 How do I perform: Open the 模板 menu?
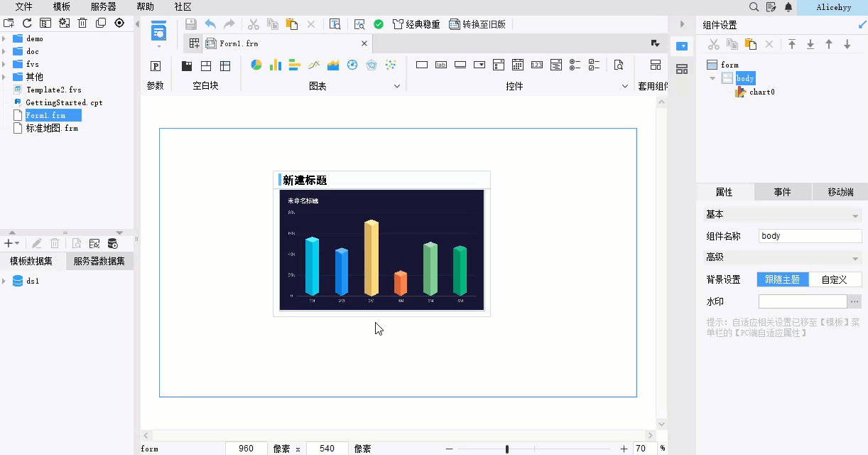click(x=62, y=6)
